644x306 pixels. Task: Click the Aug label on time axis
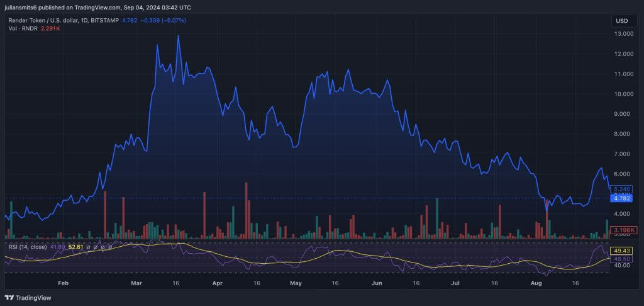(x=536, y=283)
